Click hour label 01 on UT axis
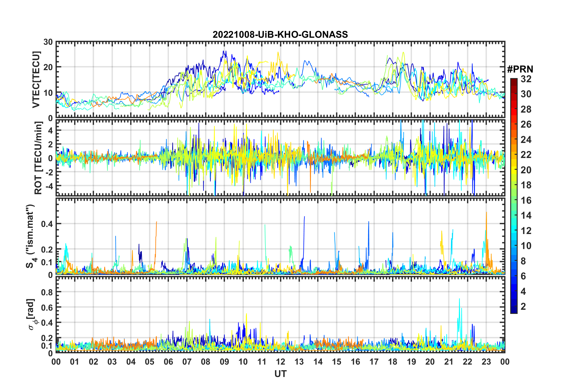This screenshot has width=561, height=392. (75, 362)
